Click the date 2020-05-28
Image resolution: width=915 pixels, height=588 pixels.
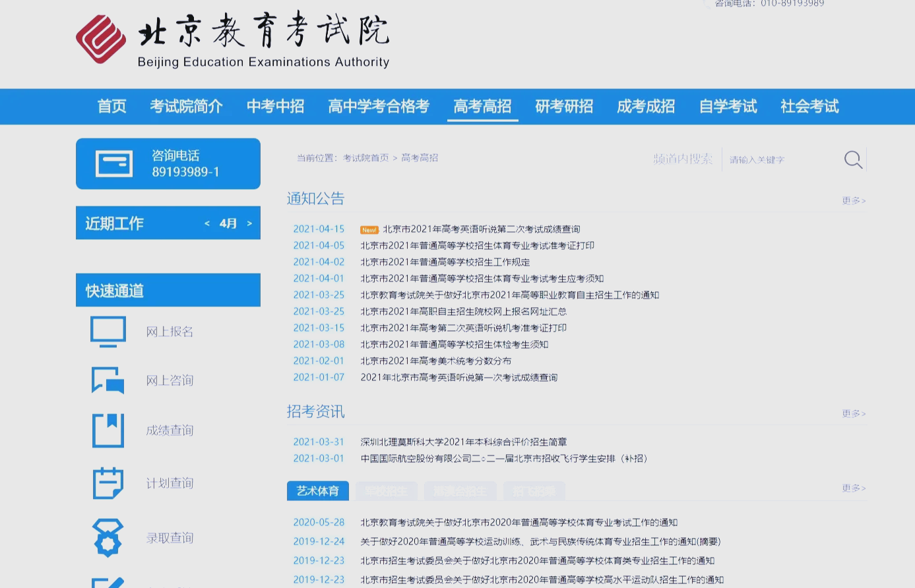319,523
